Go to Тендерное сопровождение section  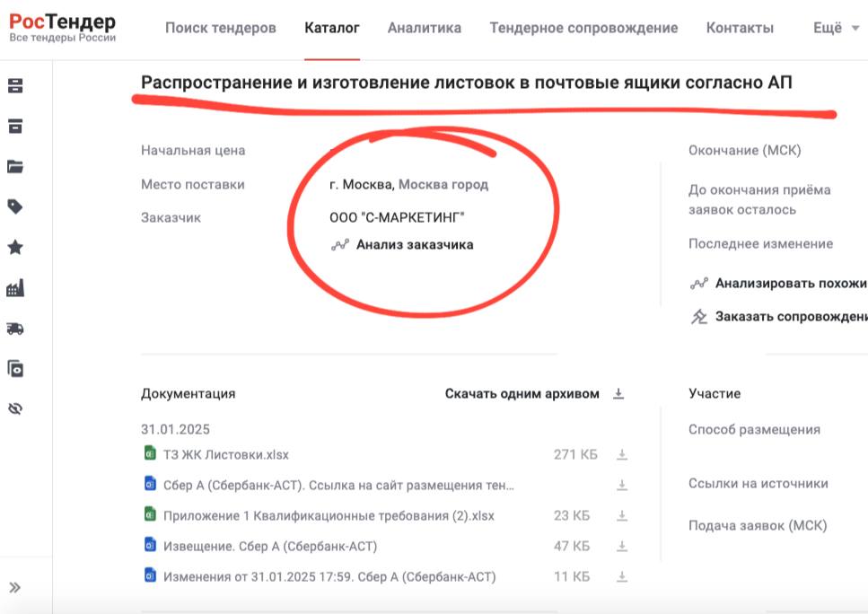583,28
